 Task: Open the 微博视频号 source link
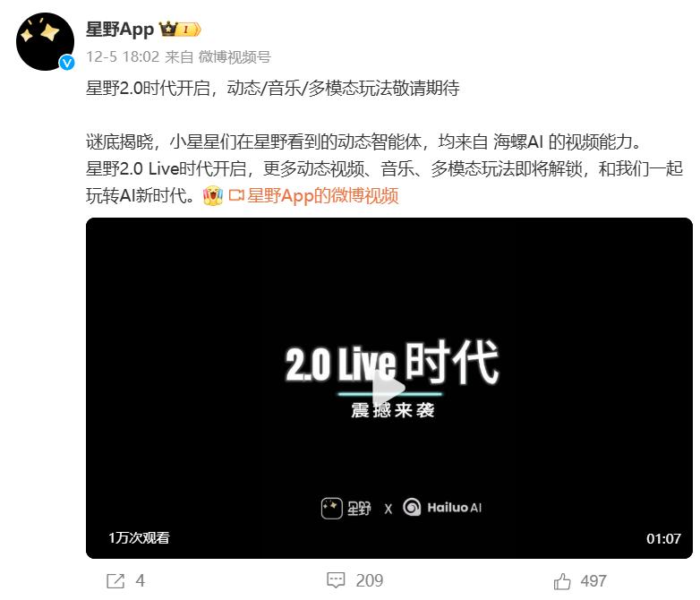235,56
